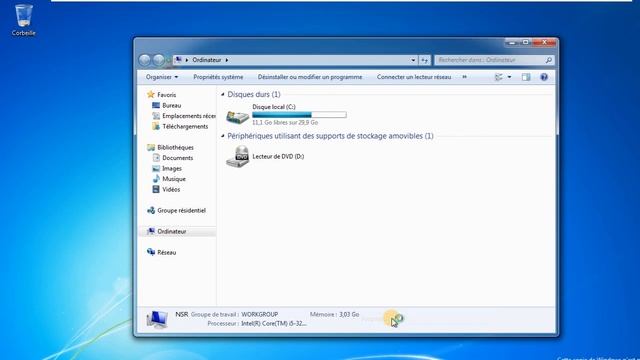Viewport: 640px width, 360px height.
Task: Click the WORKGROUP value in details pane
Action: click(260, 314)
